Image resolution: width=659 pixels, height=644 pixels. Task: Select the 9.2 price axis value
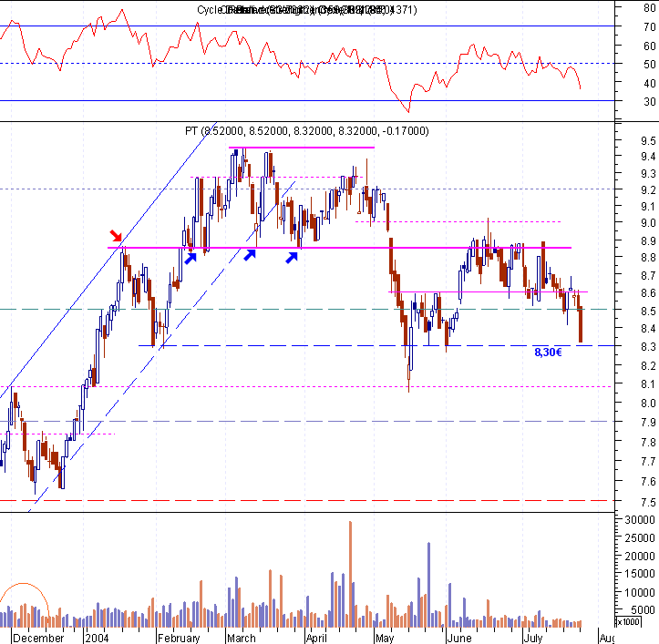pyautogui.click(x=648, y=189)
